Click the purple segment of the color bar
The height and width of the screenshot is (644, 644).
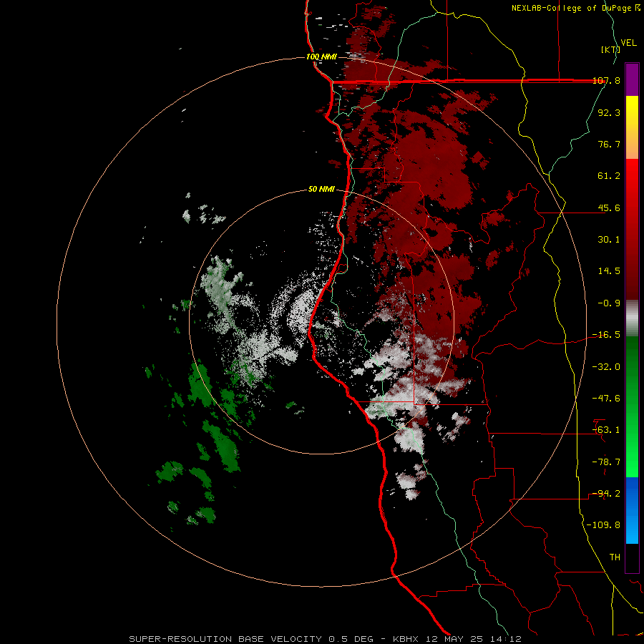[x=632, y=79]
